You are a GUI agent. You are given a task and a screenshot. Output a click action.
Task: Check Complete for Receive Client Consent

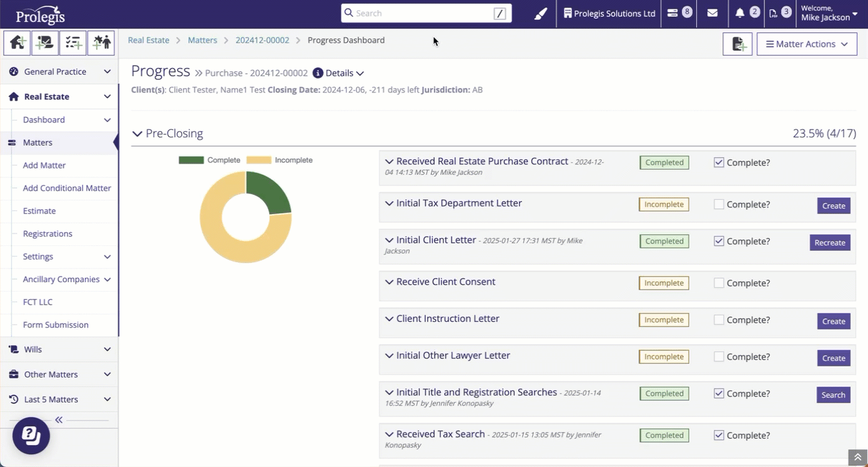click(719, 283)
